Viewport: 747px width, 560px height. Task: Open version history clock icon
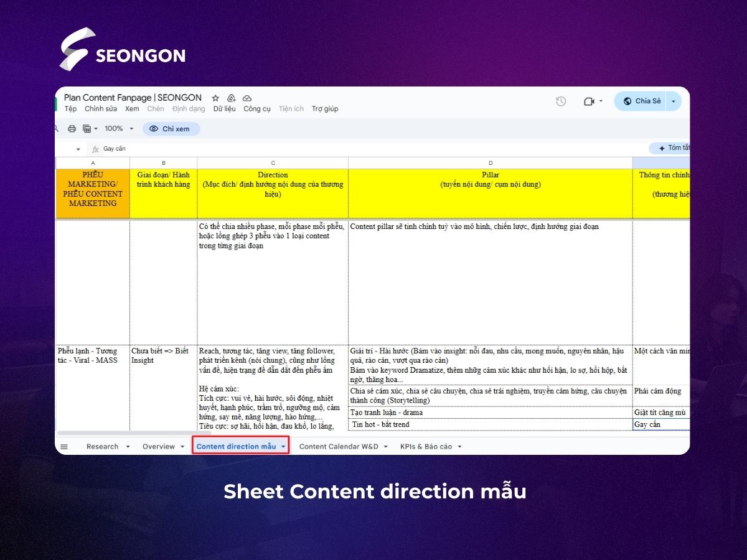pos(561,101)
